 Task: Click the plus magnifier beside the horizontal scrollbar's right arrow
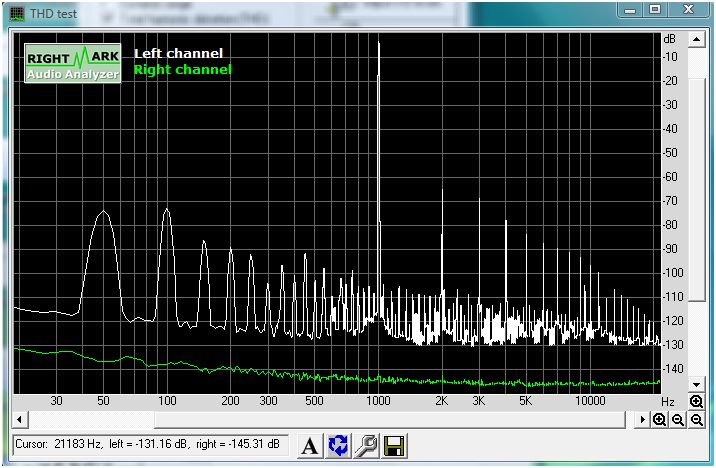click(660, 420)
